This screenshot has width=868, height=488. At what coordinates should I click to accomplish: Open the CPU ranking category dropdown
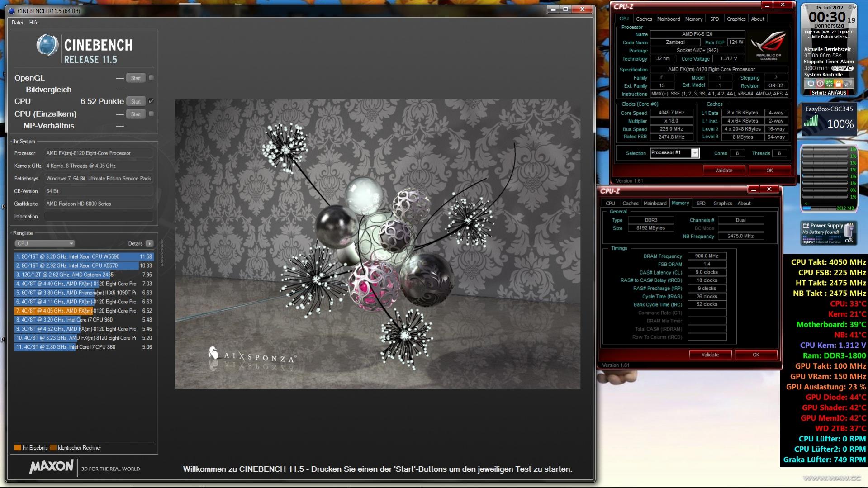45,243
